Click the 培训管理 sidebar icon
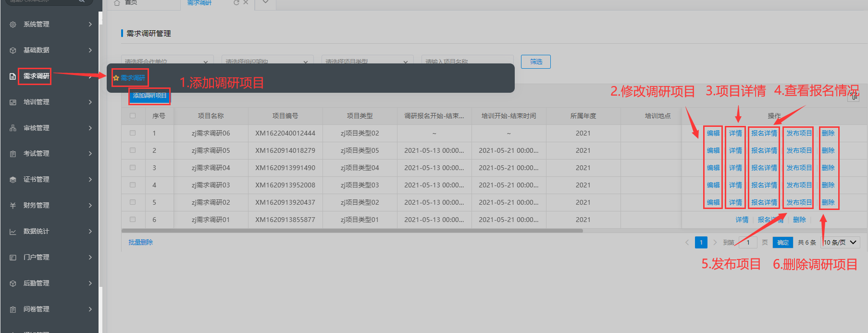This screenshot has width=868, height=333. (13, 102)
